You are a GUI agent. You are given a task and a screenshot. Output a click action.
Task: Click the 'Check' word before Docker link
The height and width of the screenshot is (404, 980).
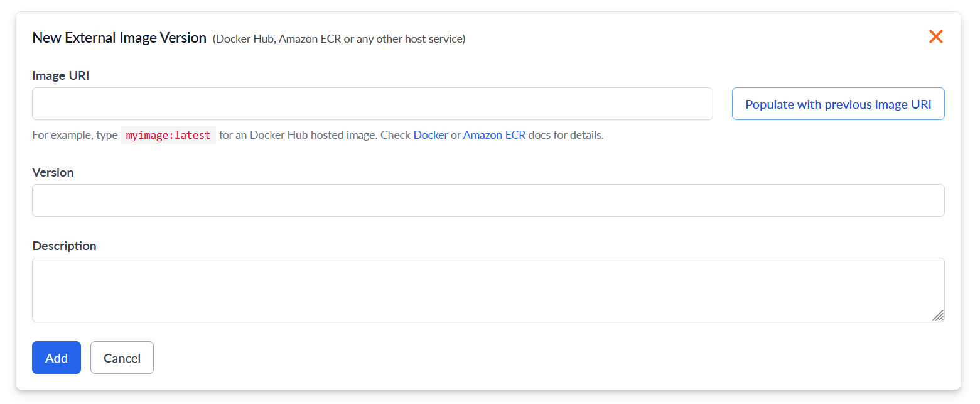click(x=396, y=135)
